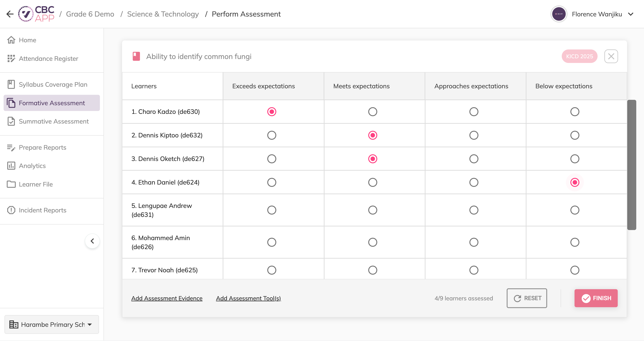Click the back arrow icon
Image resolution: width=644 pixels, height=341 pixels.
(10, 14)
